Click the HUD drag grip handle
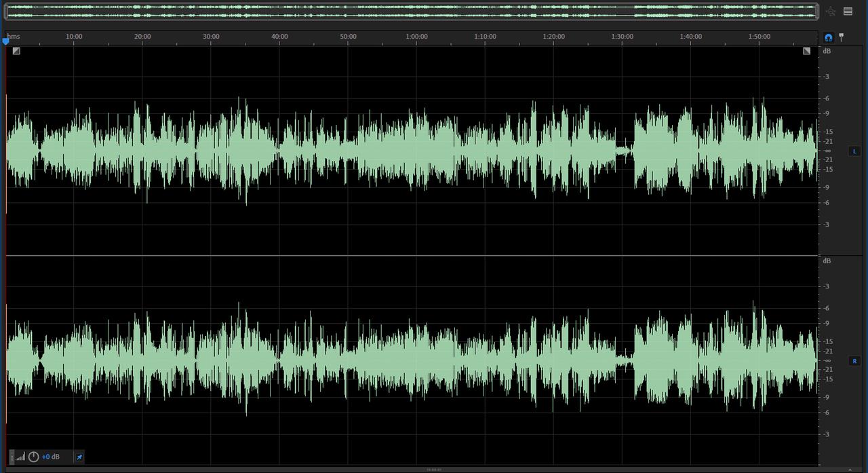 coord(12,457)
